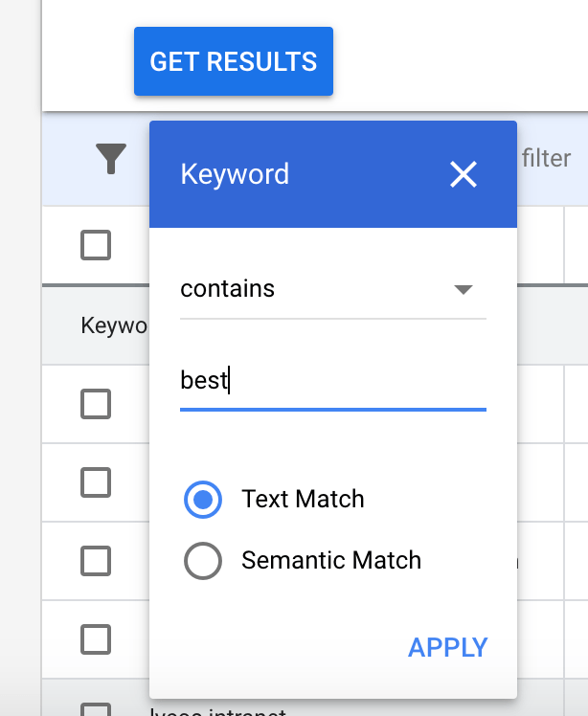Click the funnel filter icon

(x=111, y=158)
